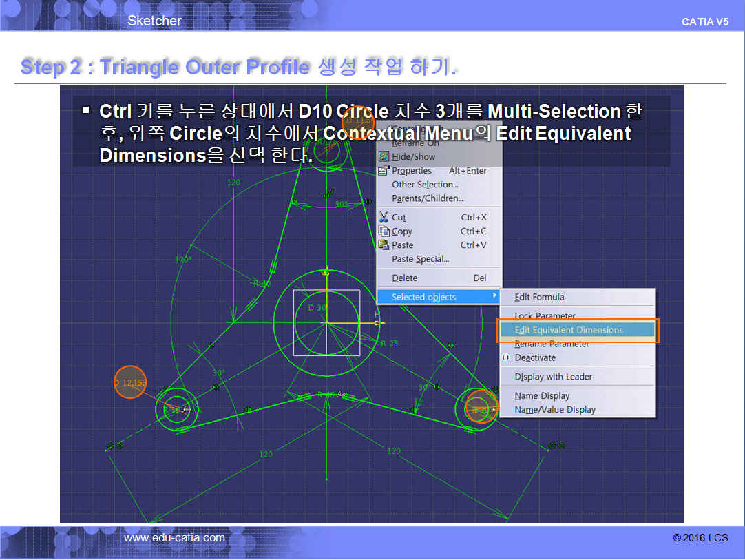
Task: Open Parents/Children... menu entry
Action: [428, 198]
